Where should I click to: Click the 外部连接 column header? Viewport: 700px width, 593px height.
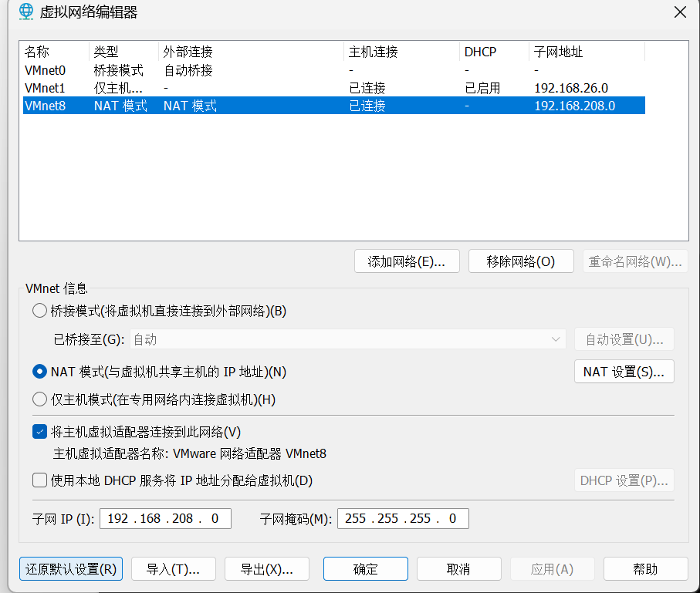click(251, 52)
